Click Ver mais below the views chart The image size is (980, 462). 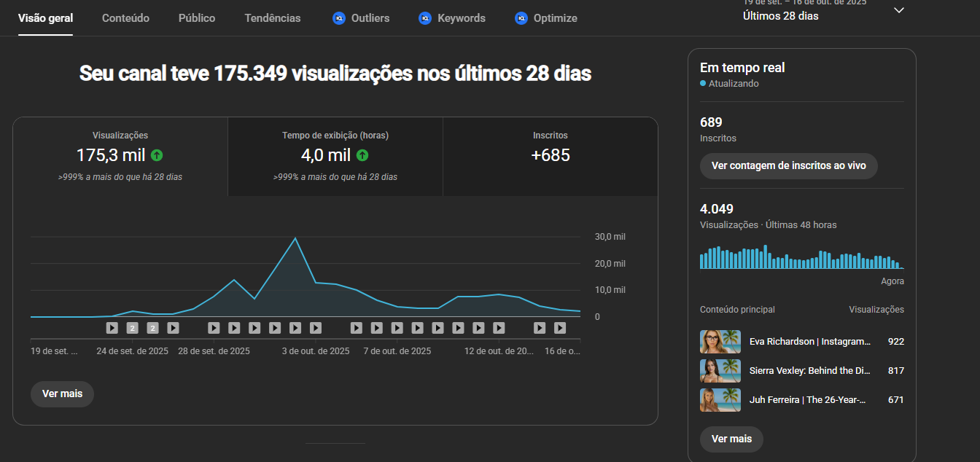coord(62,394)
